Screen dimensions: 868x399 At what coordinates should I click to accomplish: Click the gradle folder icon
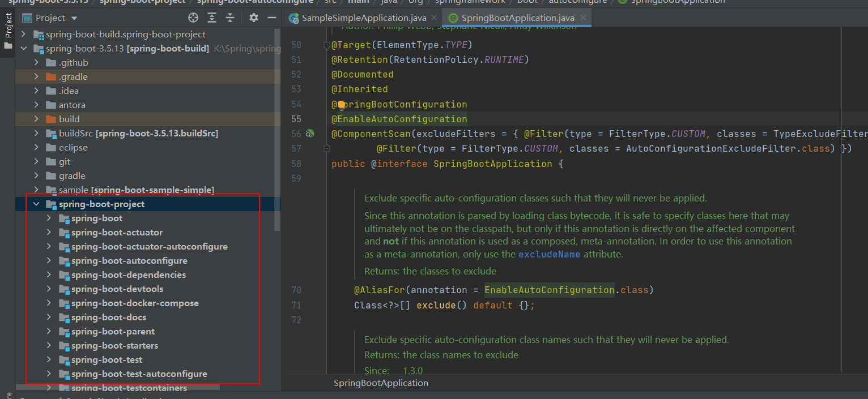[x=51, y=175]
